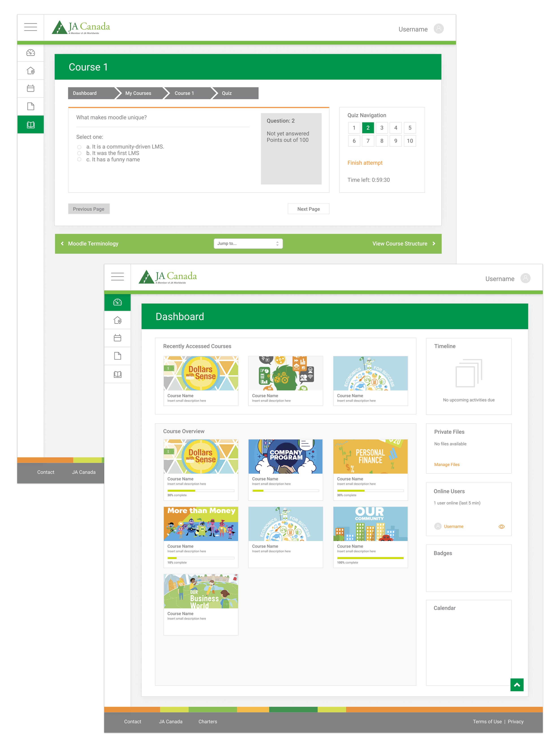560x747 pixels.
Task: Click progress bar of Personal Finance course
Action: pyautogui.click(x=370, y=491)
